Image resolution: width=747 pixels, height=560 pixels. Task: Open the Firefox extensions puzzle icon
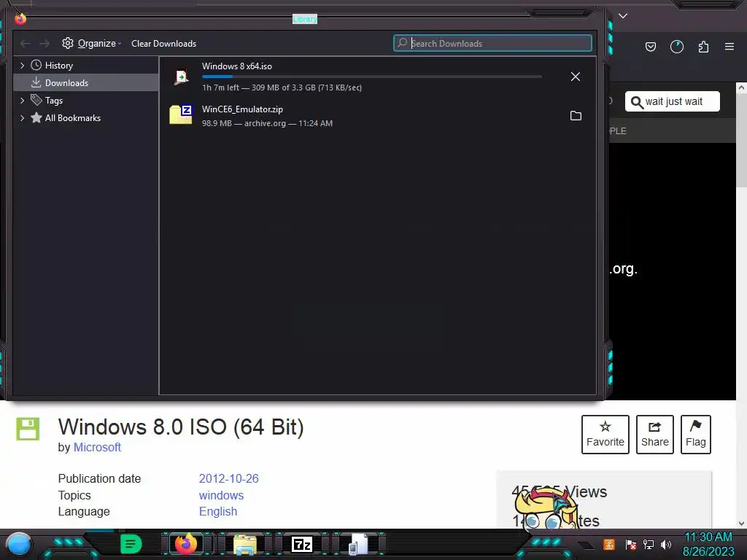click(x=703, y=47)
